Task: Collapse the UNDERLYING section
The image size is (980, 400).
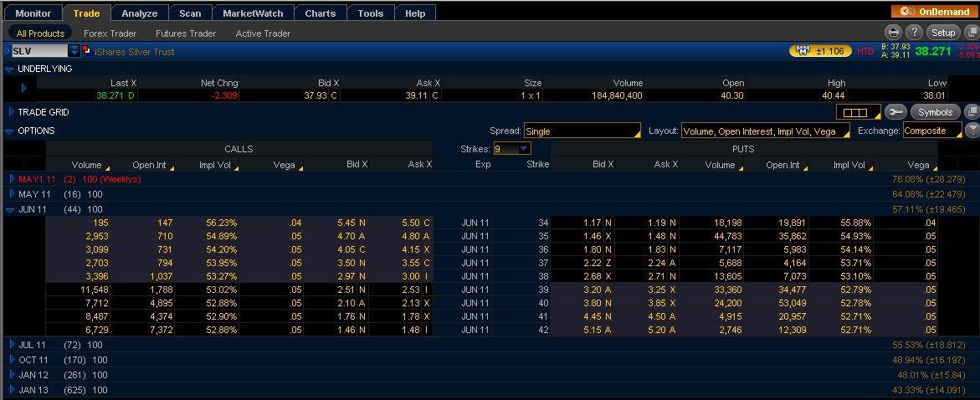Action: [8, 69]
